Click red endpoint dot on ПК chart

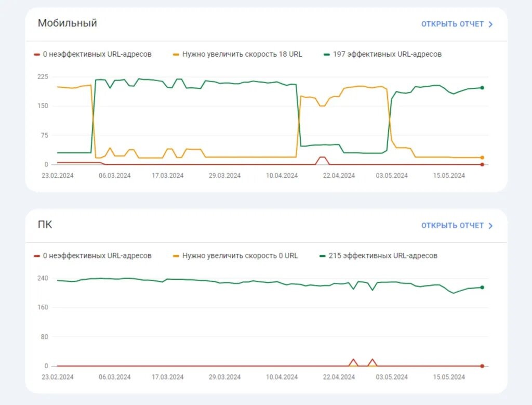[482, 366]
